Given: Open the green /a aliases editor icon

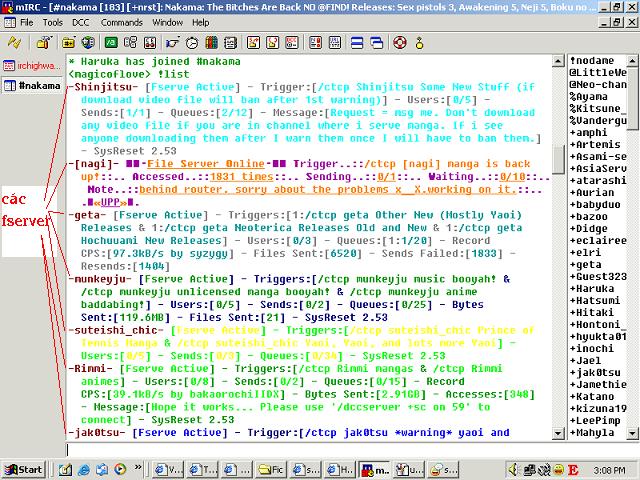Looking at the screenshot, I should tap(111, 42).
